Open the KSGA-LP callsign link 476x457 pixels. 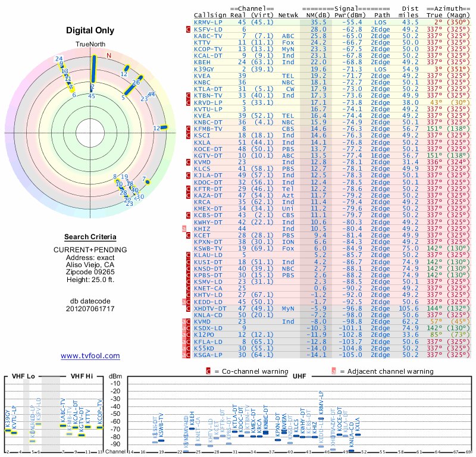208,355
